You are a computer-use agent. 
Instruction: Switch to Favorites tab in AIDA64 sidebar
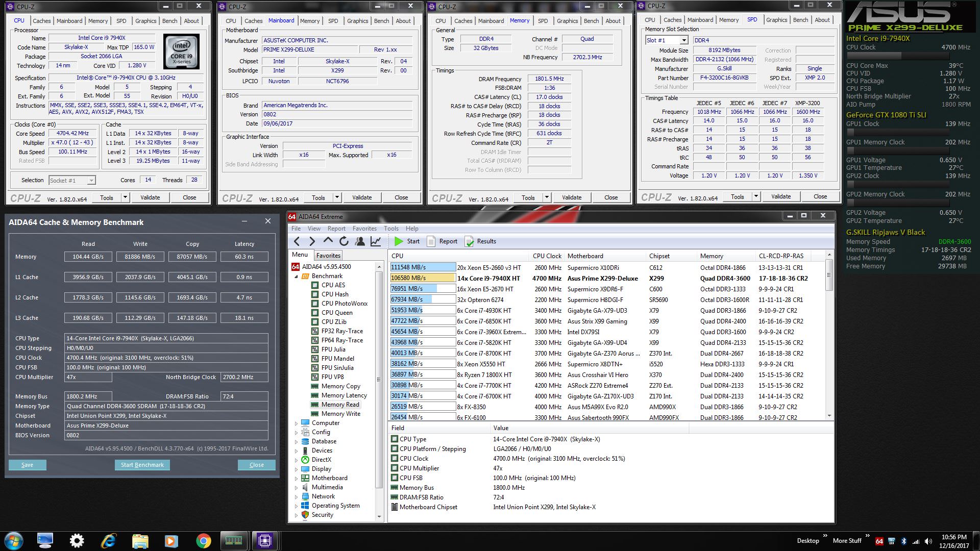(x=328, y=256)
